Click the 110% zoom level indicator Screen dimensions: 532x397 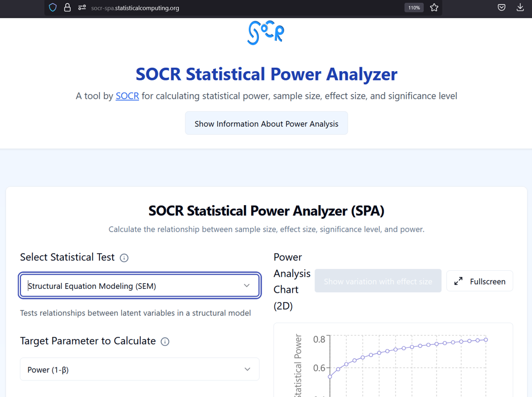(413, 8)
